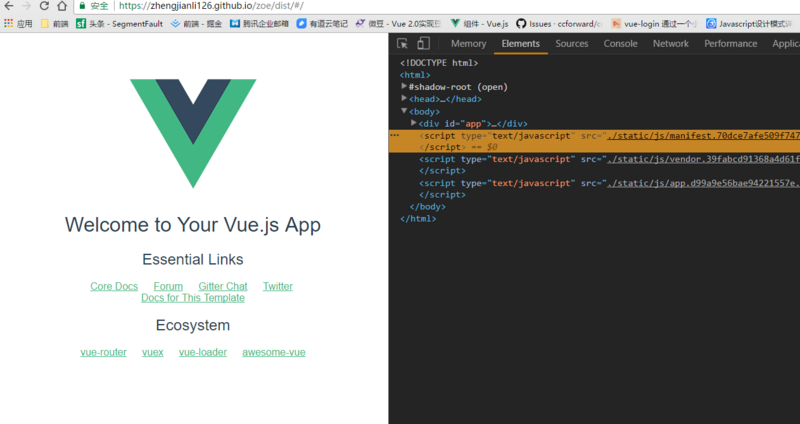Open Docs for This Template link
The height and width of the screenshot is (424, 800).
tap(193, 298)
